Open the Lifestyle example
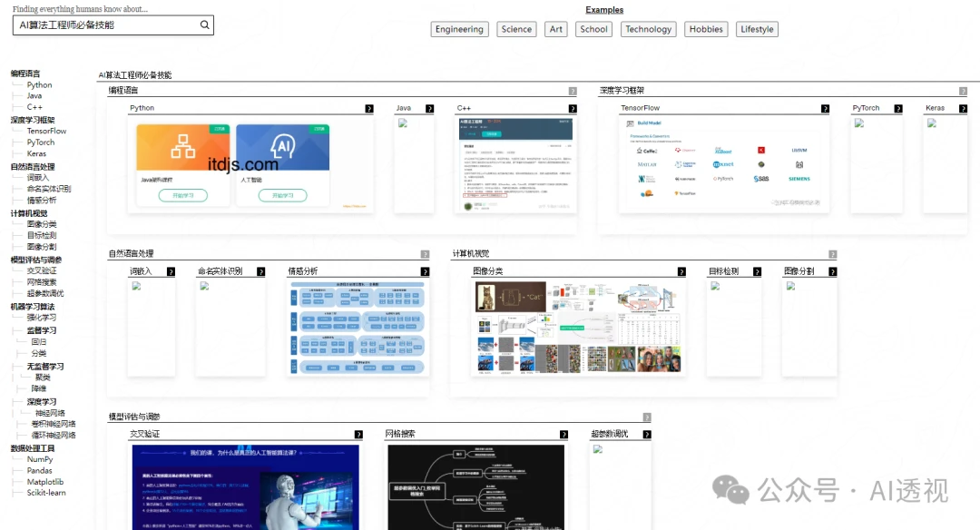This screenshot has height=530, width=980. coord(757,29)
